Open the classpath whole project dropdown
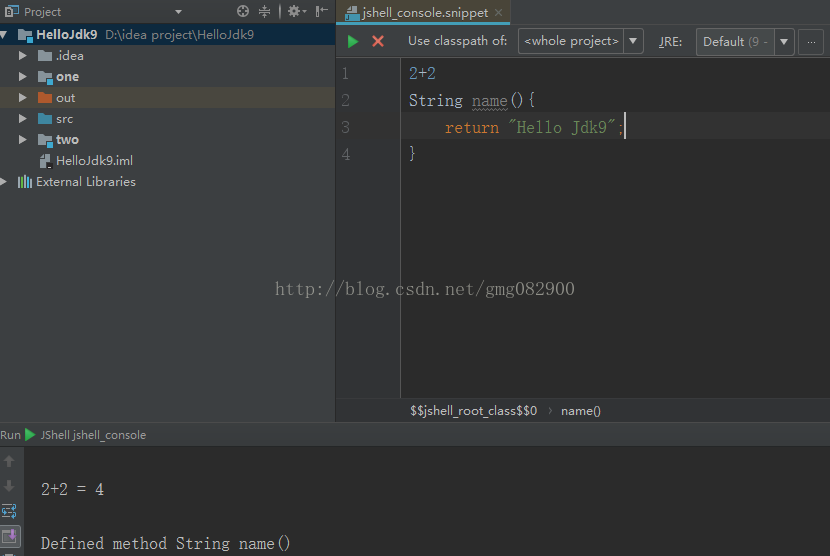 633,41
